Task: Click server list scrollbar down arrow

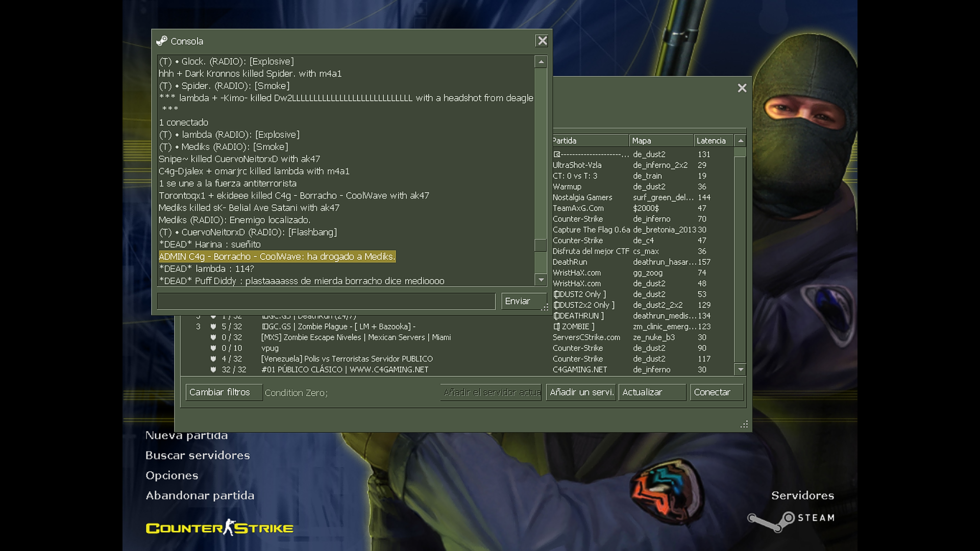Action: click(x=741, y=369)
